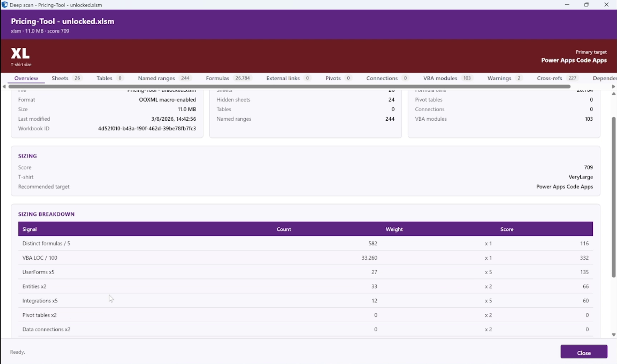Select the 'Distinct formulas / 5' row
The height and width of the screenshot is (364, 617).
[x=306, y=244]
